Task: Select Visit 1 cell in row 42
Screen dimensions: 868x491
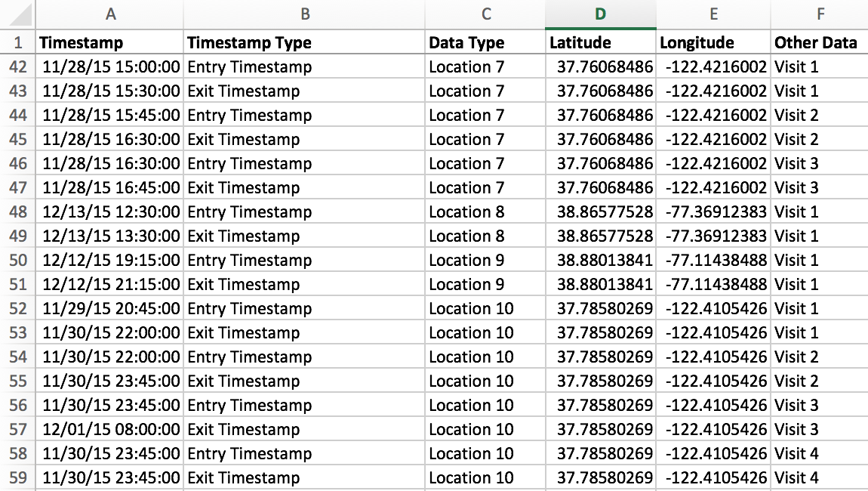Action: (x=819, y=66)
